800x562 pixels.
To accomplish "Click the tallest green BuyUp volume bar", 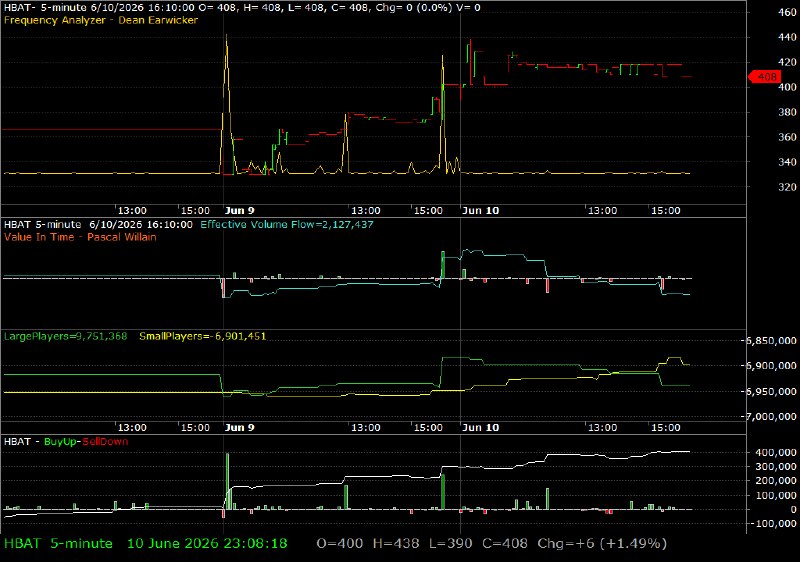I will click(x=228, y=481).
